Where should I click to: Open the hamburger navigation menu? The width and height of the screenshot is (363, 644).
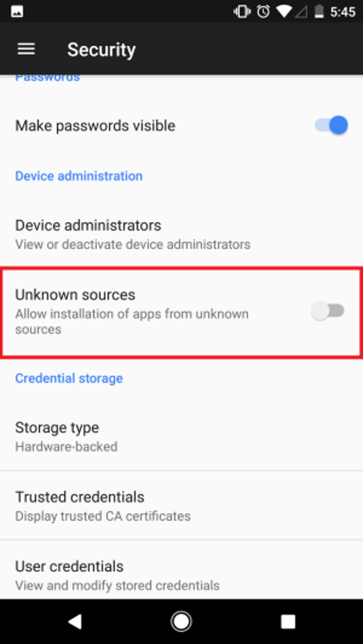26,49
